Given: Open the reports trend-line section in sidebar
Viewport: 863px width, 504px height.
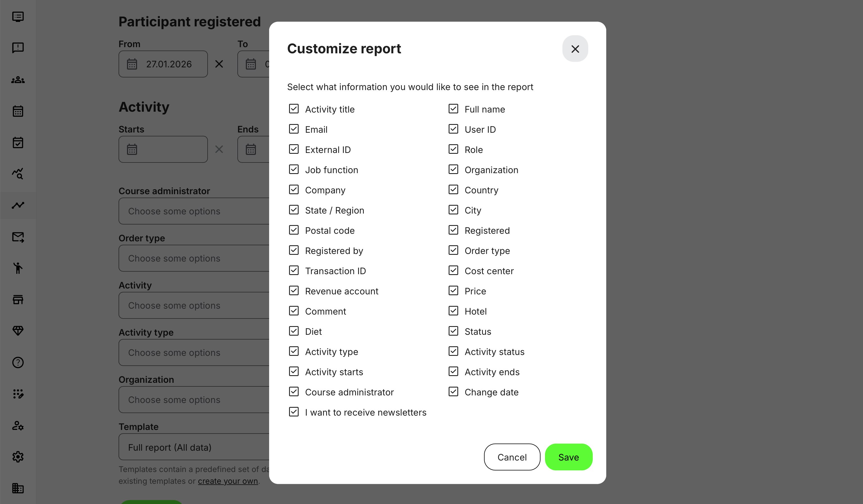Looking at the screenshot, I should (x=18, y=205).
